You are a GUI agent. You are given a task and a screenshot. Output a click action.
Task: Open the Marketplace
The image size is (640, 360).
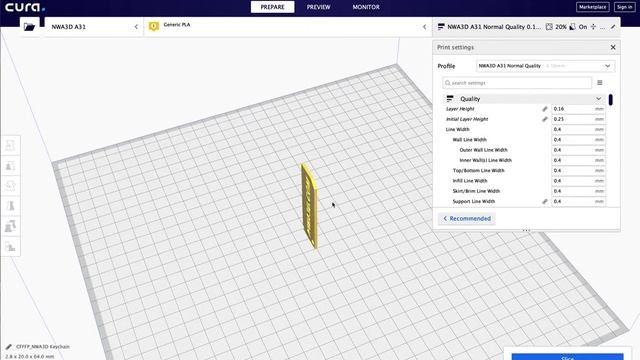(592, 7)
